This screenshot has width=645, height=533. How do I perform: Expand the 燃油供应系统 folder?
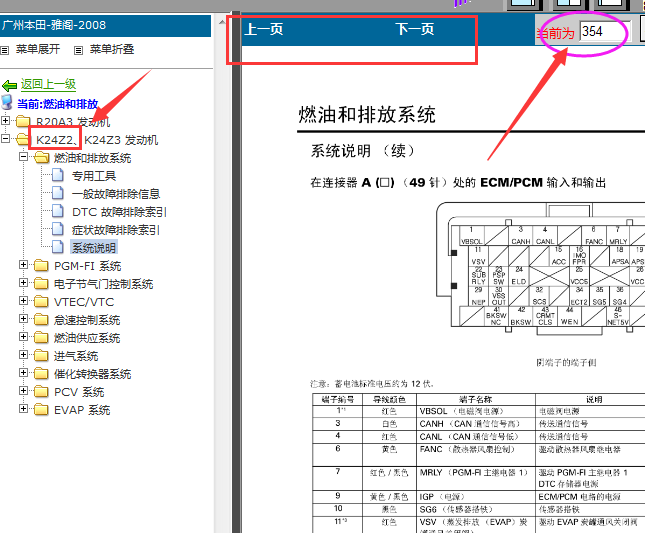point(23,337)
